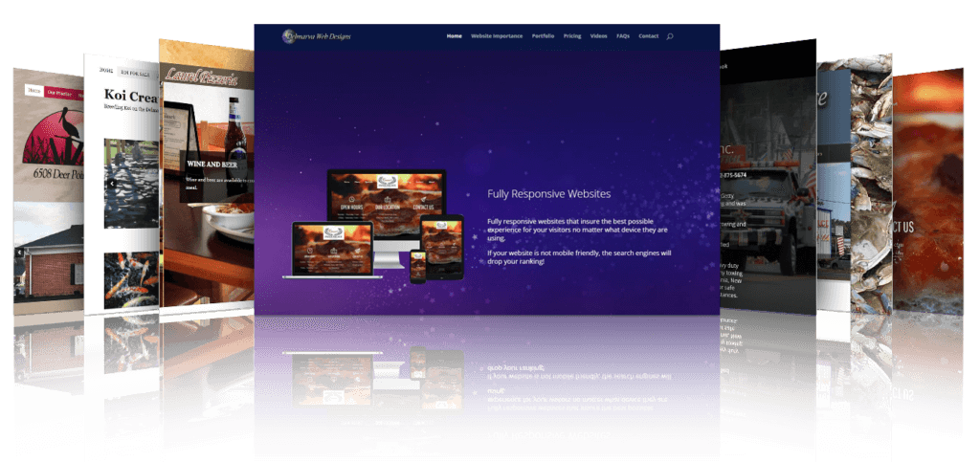Screen dimensions: 980x462
Task: Open the Videos menu item
Action: click(599, 36)
